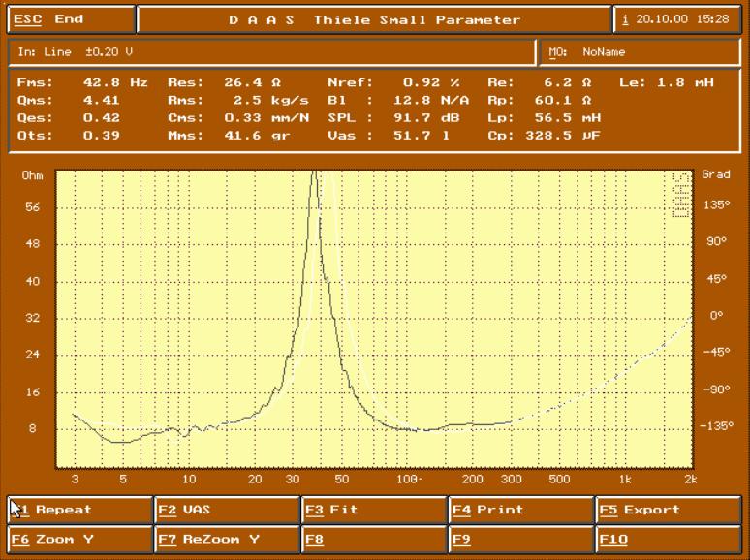Open the F2 VAS function
This screenshot has height=560, width=750.
(x=227, y=510)
